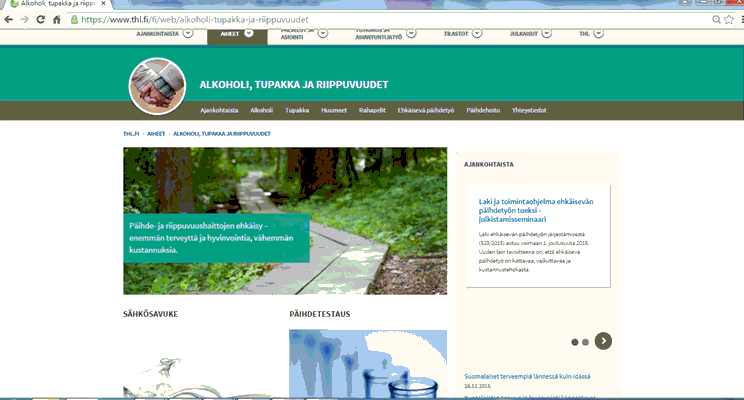Expand the Palvelut ja asiointi chevron

coord(323,33)
